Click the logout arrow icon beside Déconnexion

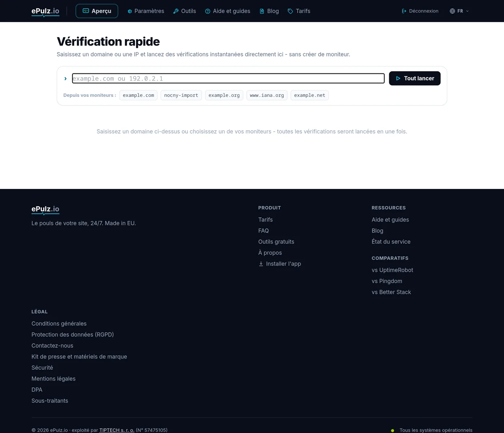pos(404,11)
